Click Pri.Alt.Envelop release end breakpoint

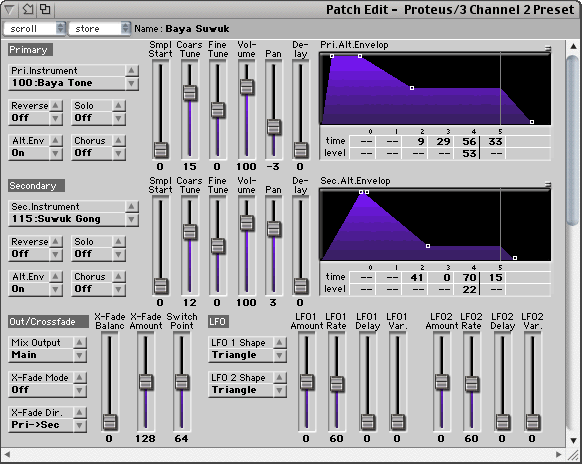click(x=532, y=122)
